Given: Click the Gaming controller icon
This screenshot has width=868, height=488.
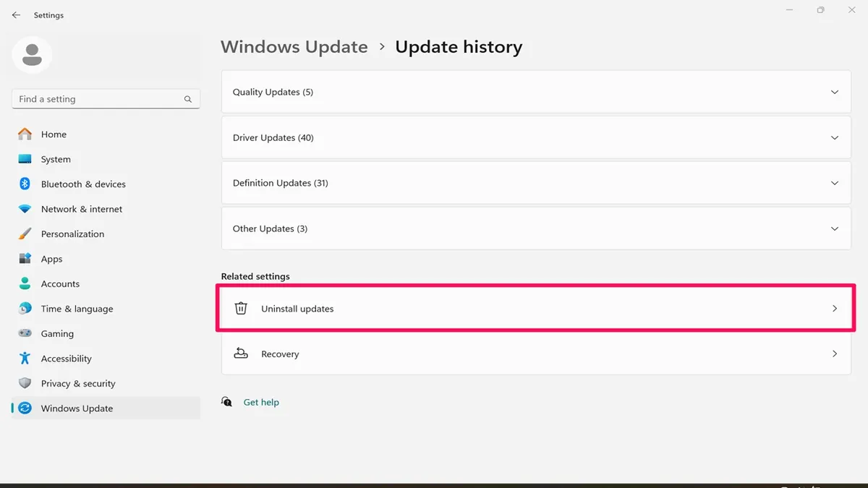Looking at the screenshot, I should click(x=25, y=333).
